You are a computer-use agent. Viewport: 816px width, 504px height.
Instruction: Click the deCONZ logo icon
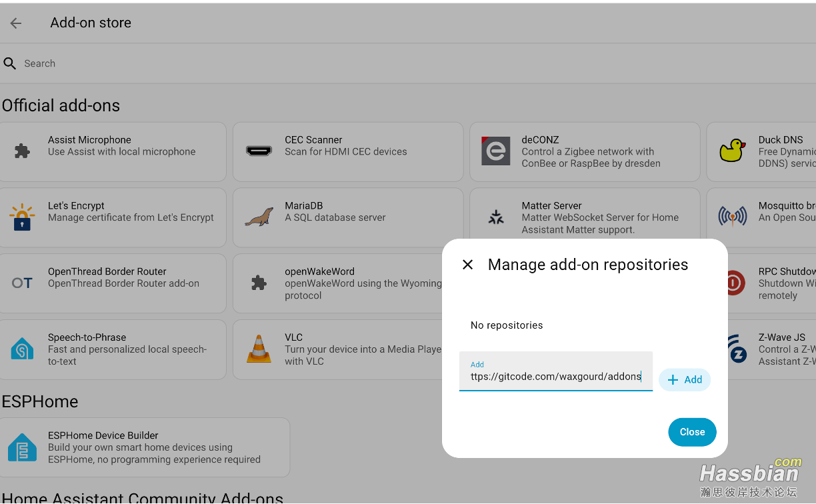(495, 151)
